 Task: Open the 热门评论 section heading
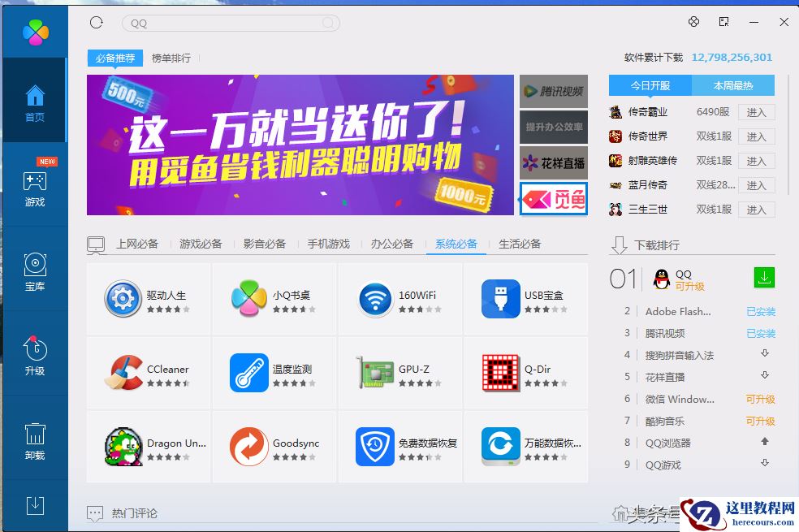[135, 513]
